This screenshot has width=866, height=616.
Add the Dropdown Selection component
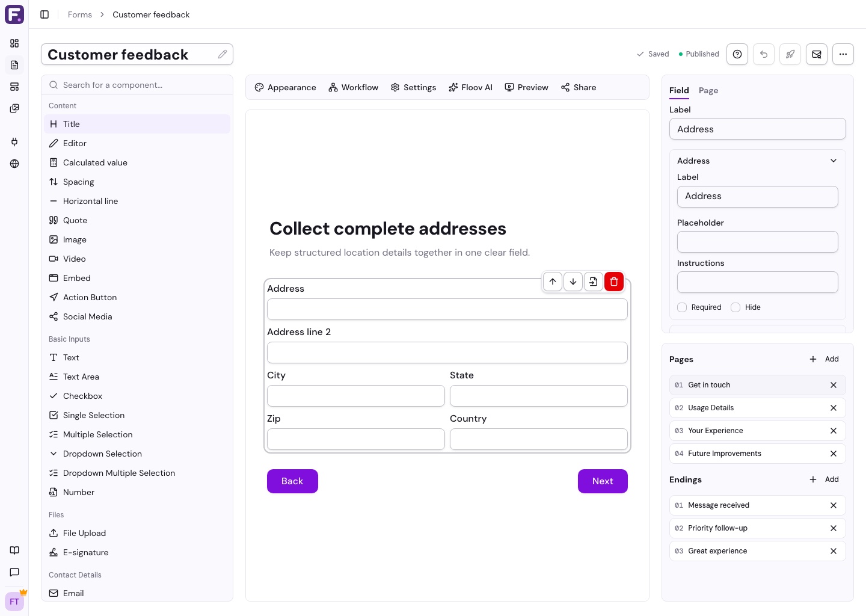tap(137, 454)
